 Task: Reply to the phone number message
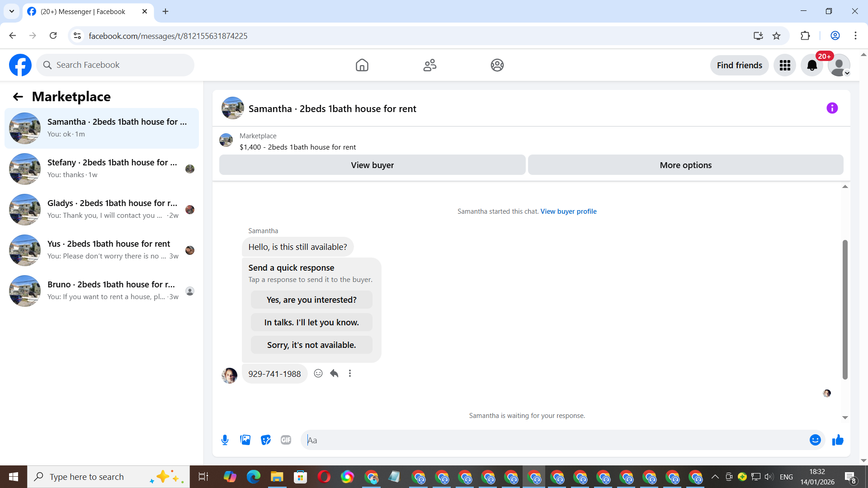click(x=334, y=373)
